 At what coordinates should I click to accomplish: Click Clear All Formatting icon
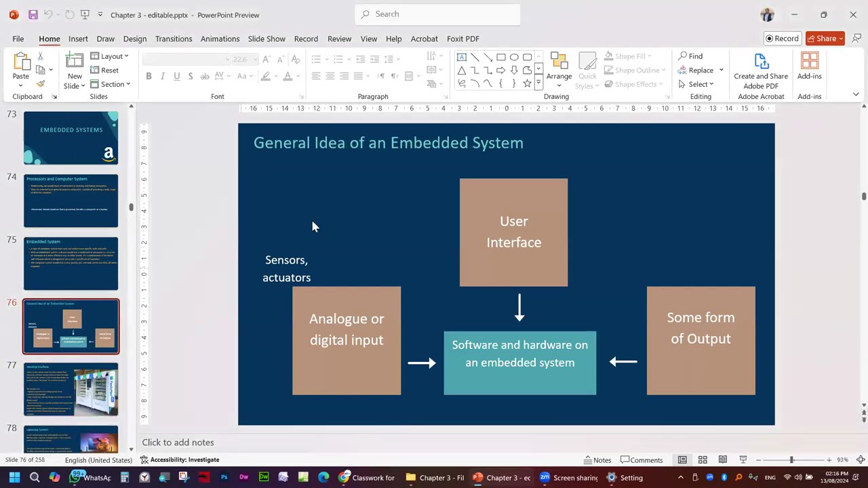tap(296, 59)
